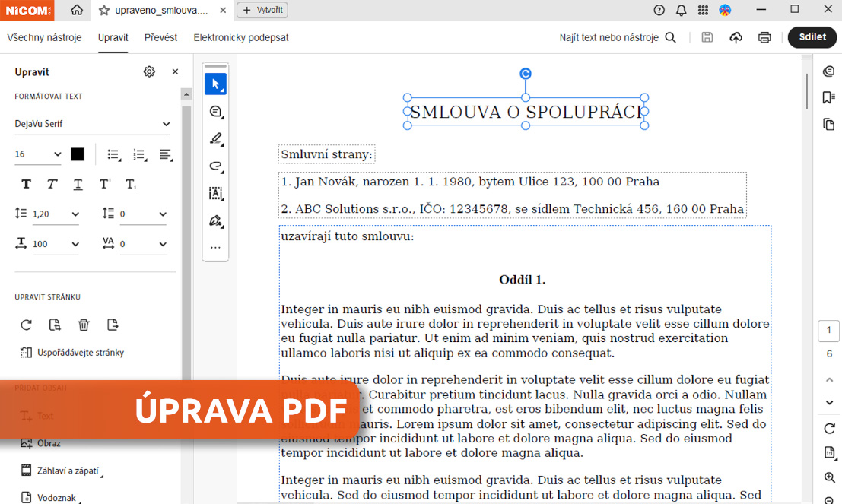The height and width of the screenshot is (504, 842).
Task: Click Najít text nebo nástroje search
Action: (618, 37)
